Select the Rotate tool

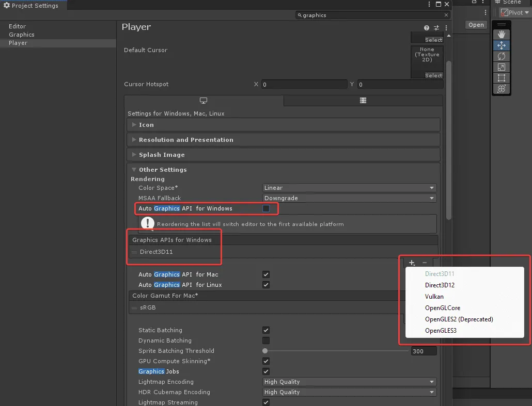[x=501, y=56]
